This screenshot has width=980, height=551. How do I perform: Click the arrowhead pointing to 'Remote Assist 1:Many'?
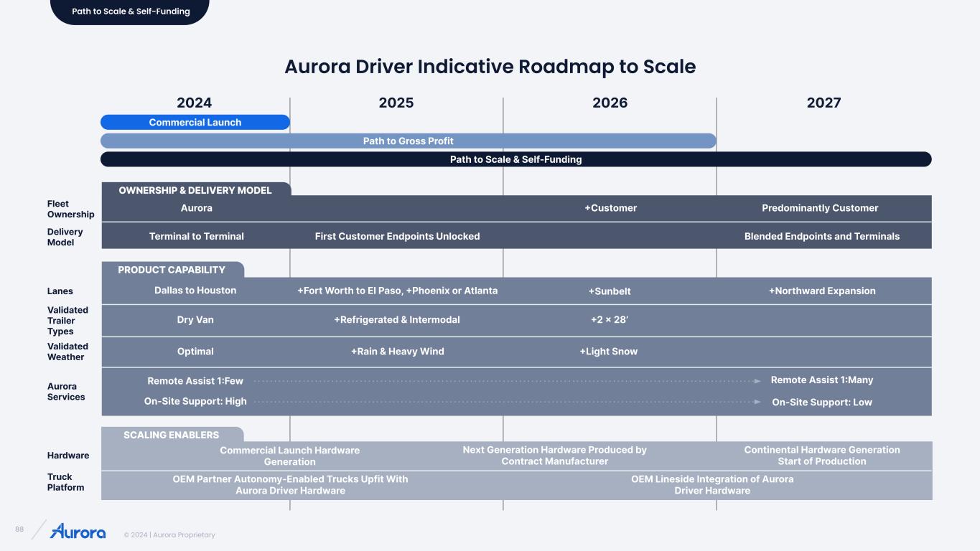tap(757, 381)
